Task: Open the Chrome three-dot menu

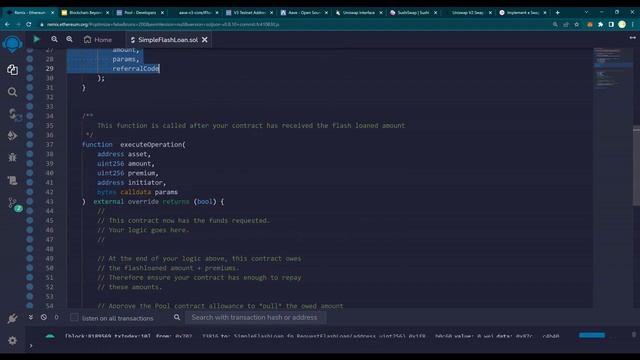Action: point(633,24)
